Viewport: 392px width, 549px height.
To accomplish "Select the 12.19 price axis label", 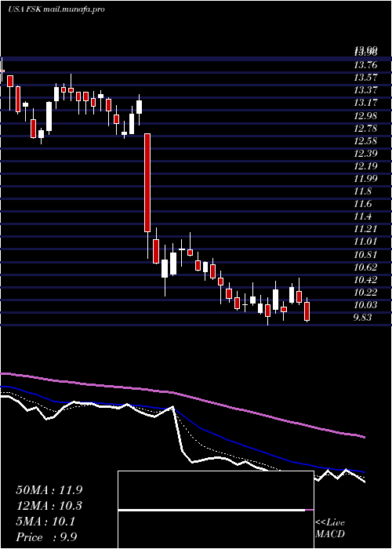I will (365, 166).
